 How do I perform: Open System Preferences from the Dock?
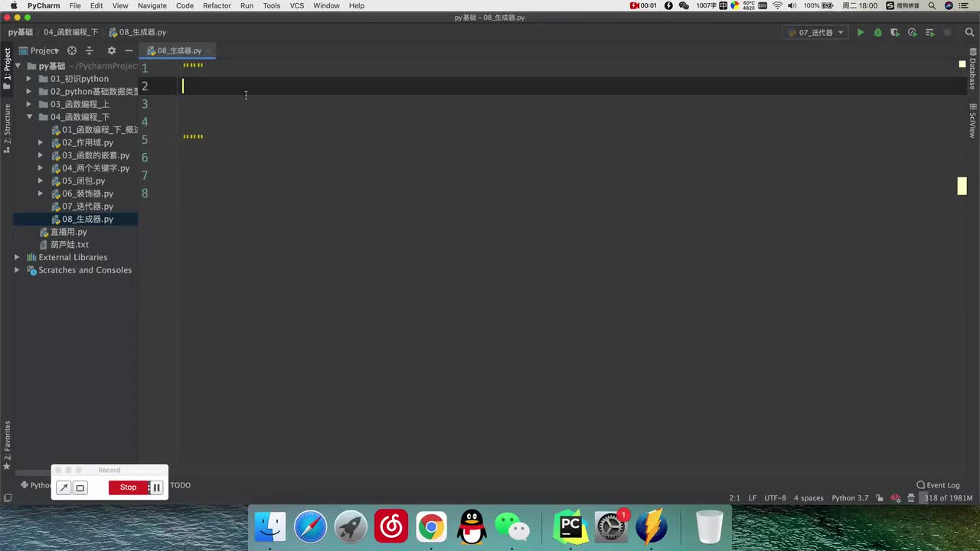click(611, 527)
